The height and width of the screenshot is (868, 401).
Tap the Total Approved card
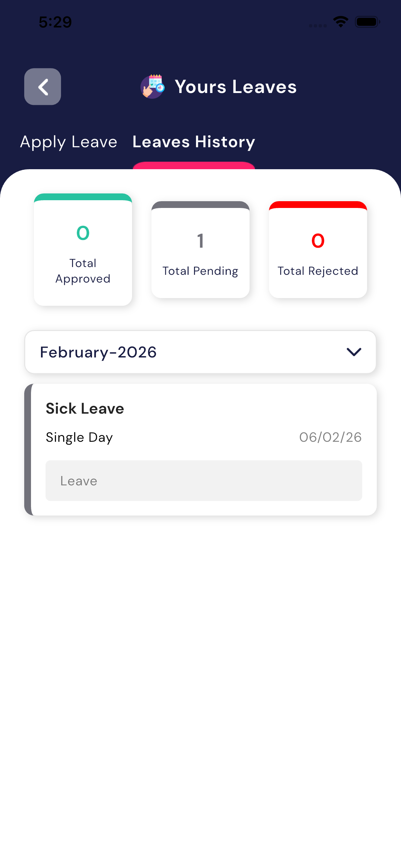click(83, 249)
